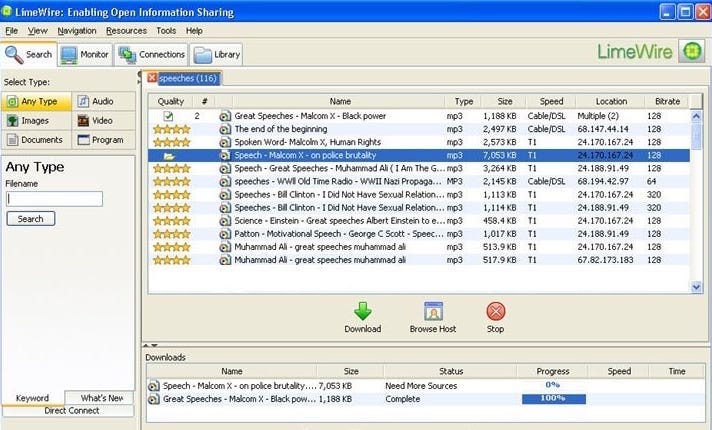The height and width of the screenshot is (430, 712).
Task: Select the police brutality download row
Action: pos(426,386)
